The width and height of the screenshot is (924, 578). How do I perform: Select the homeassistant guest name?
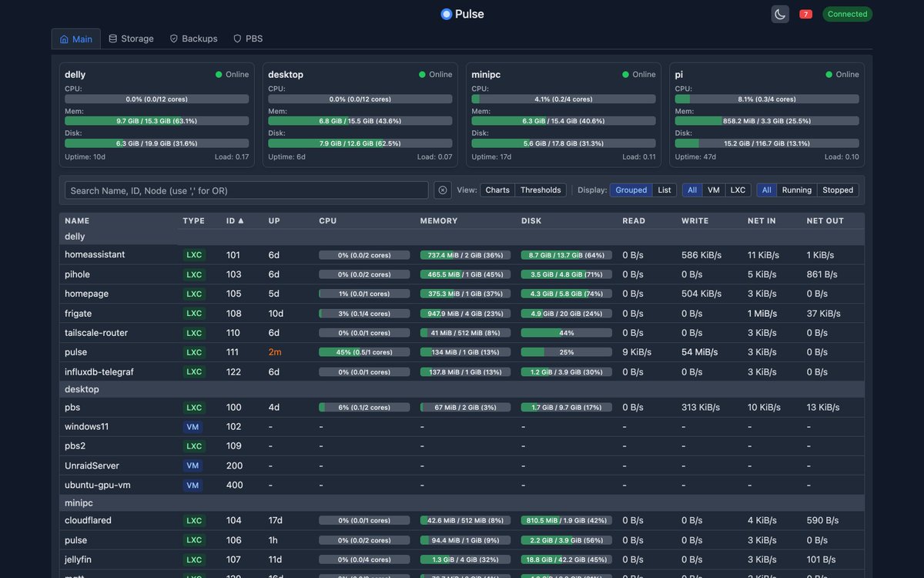click(95, 254)
